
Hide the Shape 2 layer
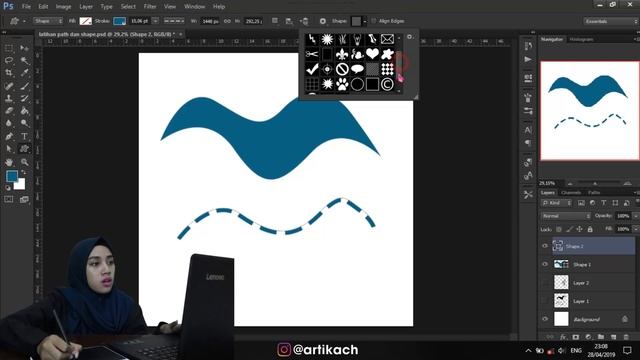[545, 246]
